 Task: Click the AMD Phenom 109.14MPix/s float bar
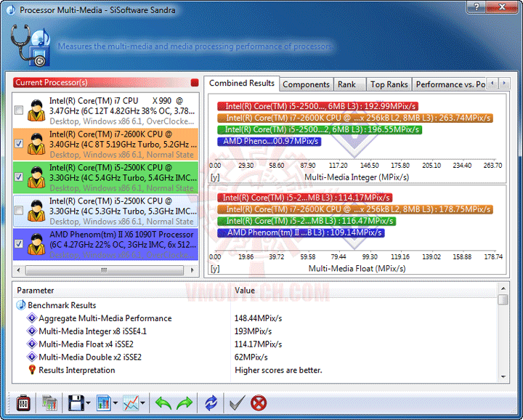tap(301, 233)
